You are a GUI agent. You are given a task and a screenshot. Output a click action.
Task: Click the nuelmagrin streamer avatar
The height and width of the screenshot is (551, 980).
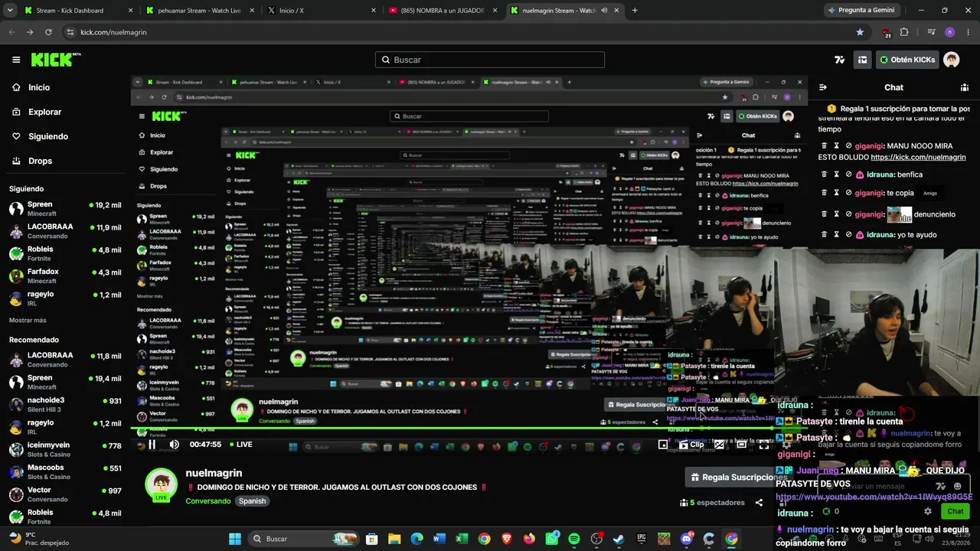click(161, 484)
